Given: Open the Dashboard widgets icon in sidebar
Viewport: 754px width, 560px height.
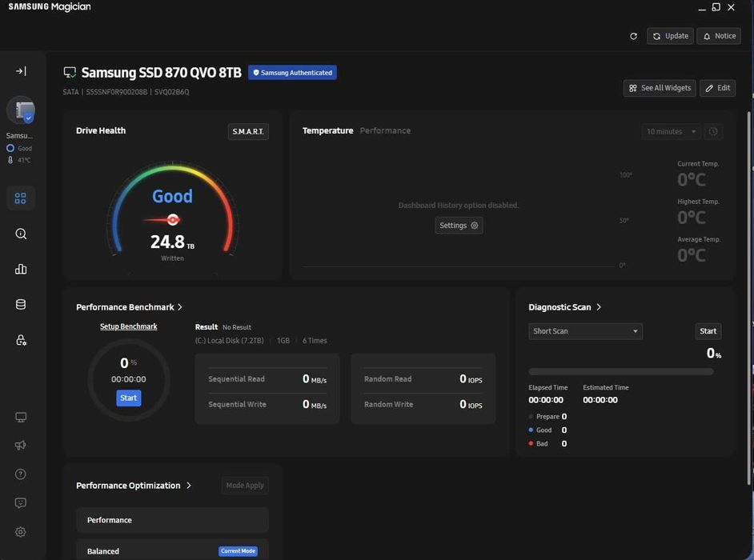Looking at the screenshot, I should click(x=21, y=198).
